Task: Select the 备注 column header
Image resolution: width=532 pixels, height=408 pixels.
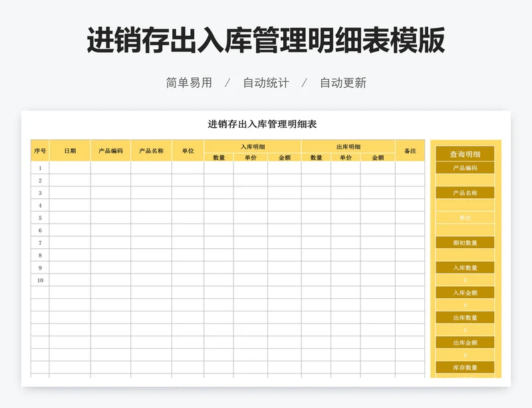Action: pyautogui.click(x=410, y=150)
